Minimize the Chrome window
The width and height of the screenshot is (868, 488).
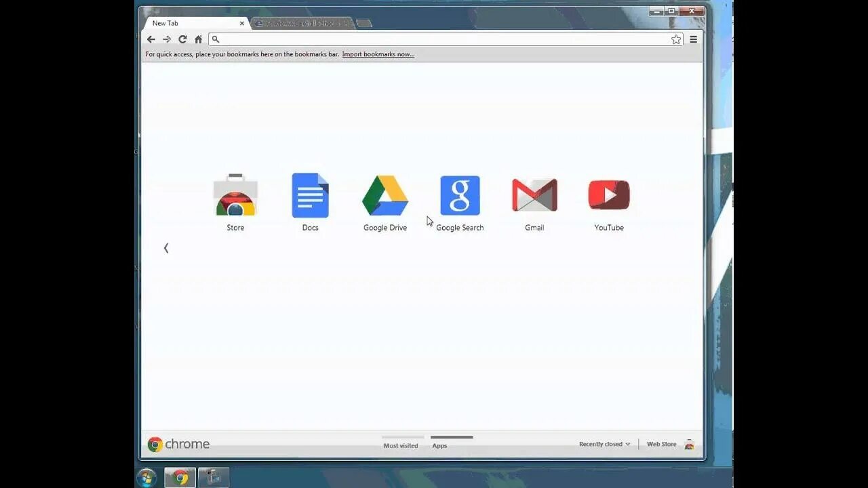point(656,12)
